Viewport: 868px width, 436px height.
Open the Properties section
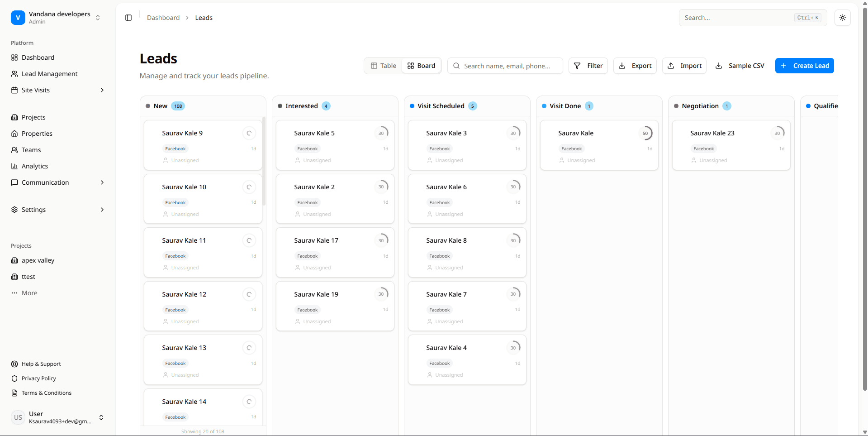point(37,134)
